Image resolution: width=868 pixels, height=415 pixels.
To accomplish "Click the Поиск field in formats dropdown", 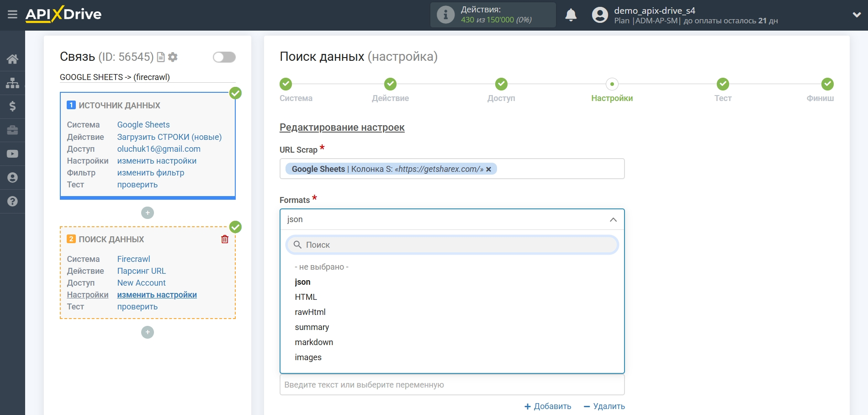I will click(452, 245).
